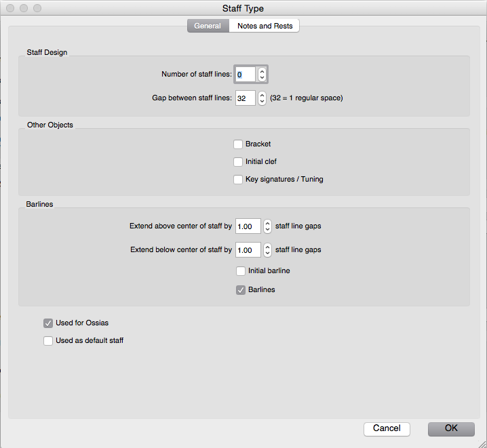Enable the Initial barline checkbox
The width and height of the screenshot is (487, 448).
pos(241,271)
